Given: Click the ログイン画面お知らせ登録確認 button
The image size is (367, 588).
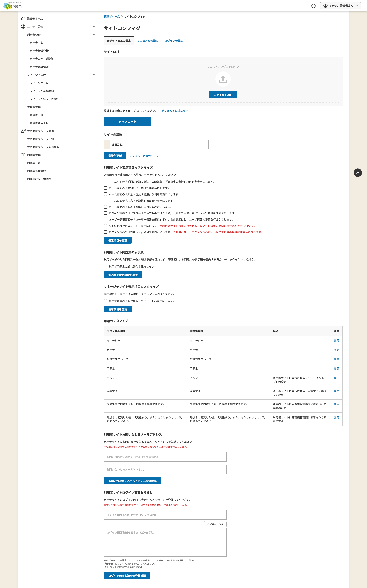Looking at the screenshot, I should coord(127,576).
